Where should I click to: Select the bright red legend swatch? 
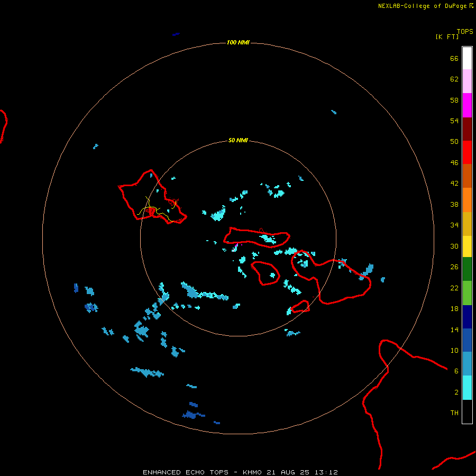[x=467, y=152]
